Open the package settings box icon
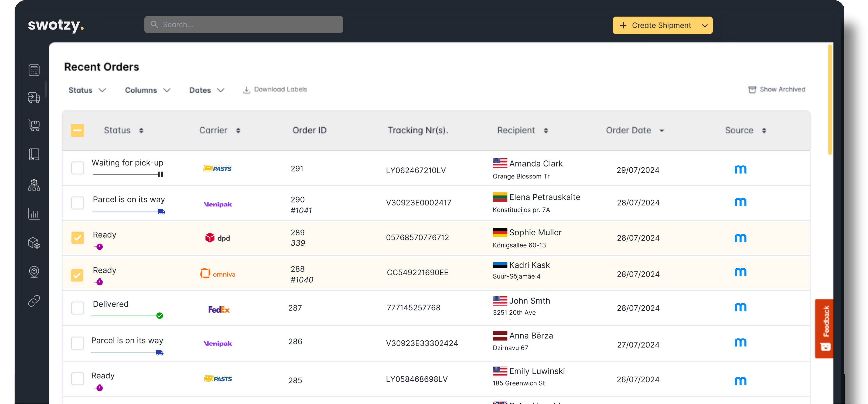 point(34,243)
